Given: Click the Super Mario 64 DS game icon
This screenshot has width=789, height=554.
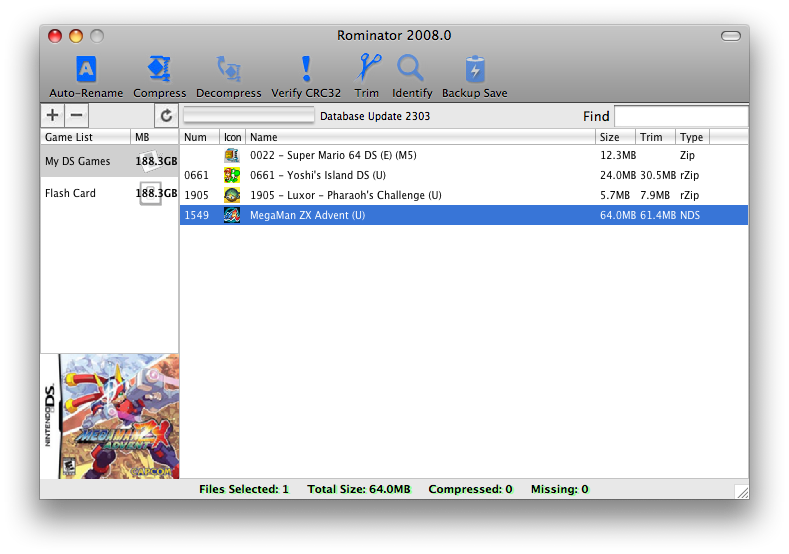Looking at the screenshot, I should [x=232, y=155].
